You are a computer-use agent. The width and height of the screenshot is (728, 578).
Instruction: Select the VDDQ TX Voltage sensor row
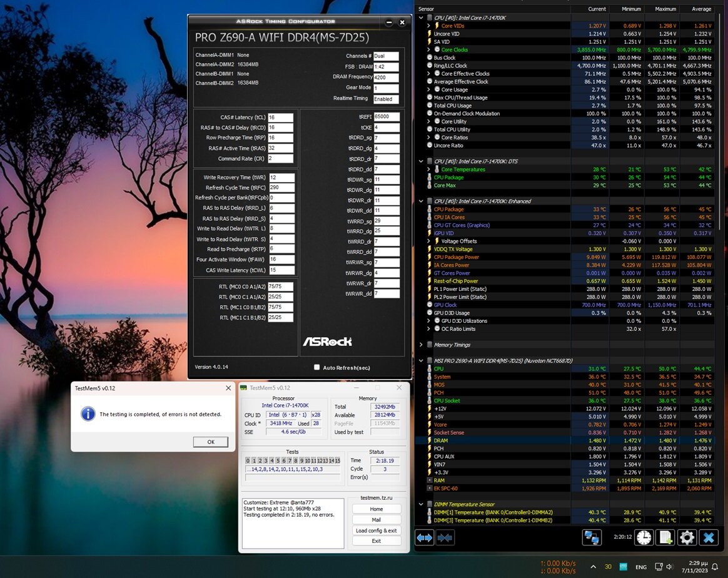pyautogui.click(x=565, y=249)
